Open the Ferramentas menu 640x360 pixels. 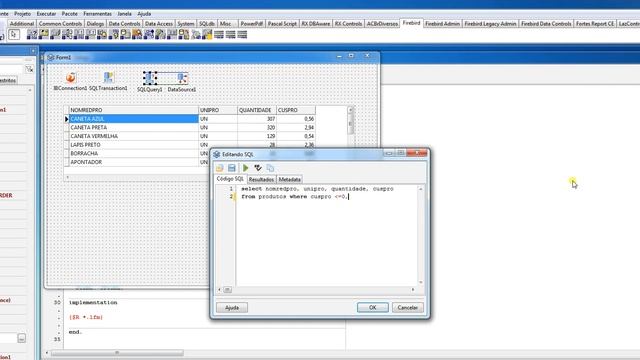coord(98,13)
